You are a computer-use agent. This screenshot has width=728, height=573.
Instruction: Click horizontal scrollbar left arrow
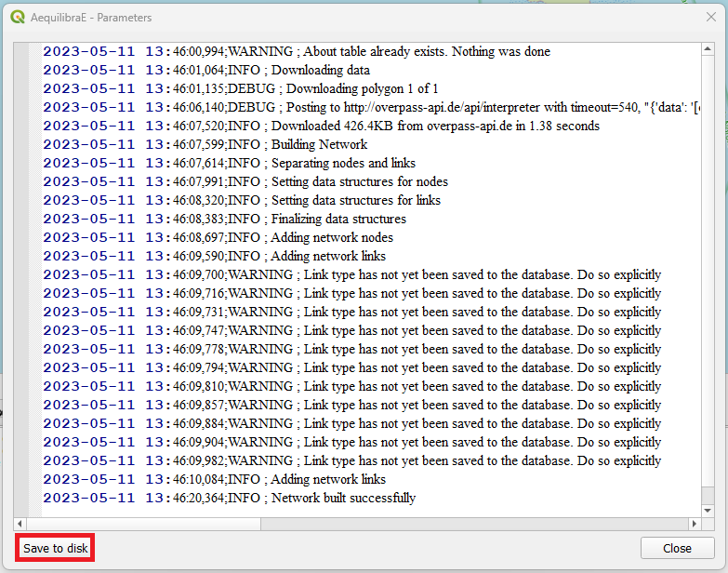point(21,524)
